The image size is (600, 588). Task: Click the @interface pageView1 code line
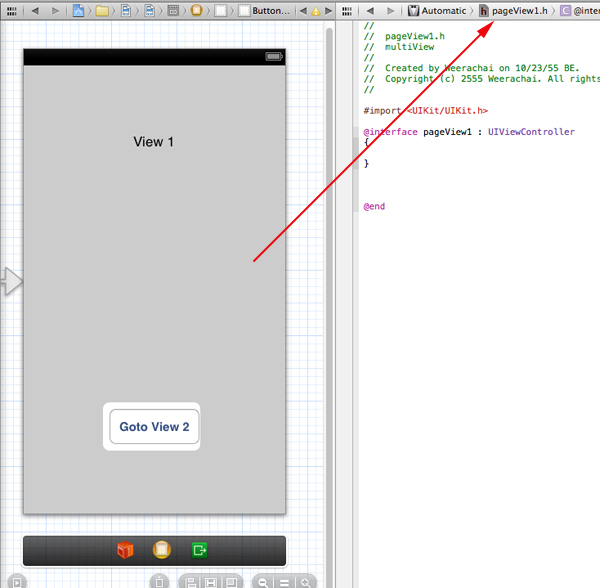coord(469,132)
